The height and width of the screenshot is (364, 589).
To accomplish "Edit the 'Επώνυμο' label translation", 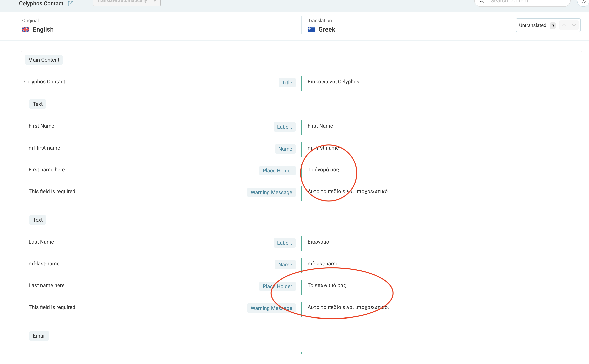I will click(x=318, y=242).
